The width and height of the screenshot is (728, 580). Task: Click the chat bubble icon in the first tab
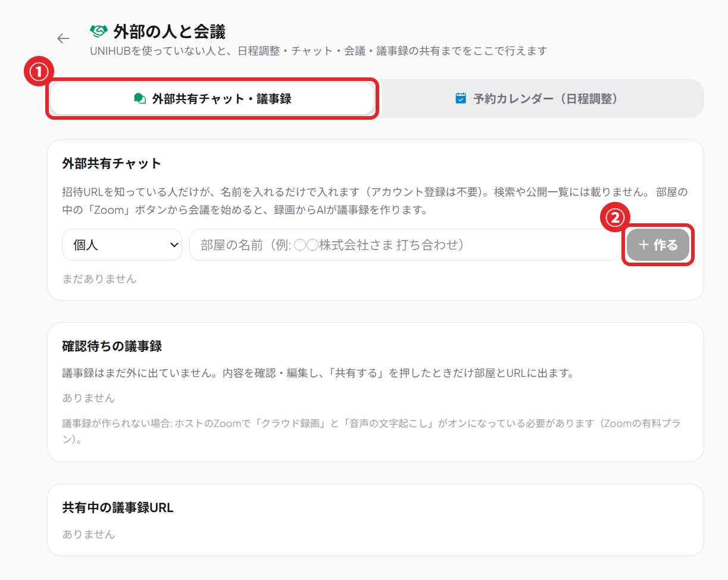point(140,99)
